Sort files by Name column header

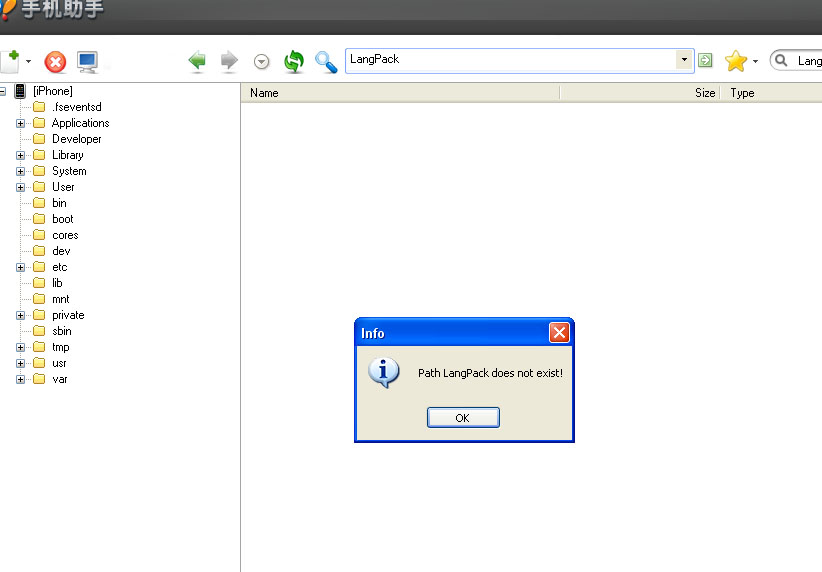point(400,93)
